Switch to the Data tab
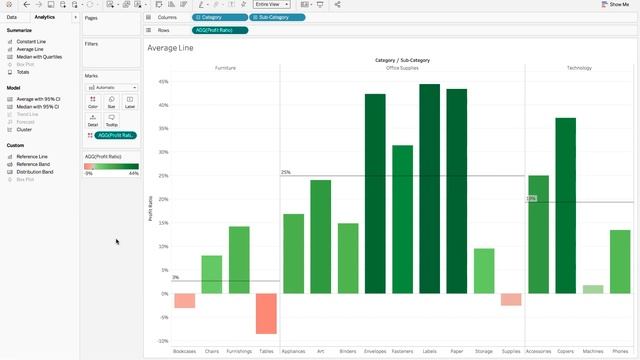The image size is (640, 360). (12, 17)
